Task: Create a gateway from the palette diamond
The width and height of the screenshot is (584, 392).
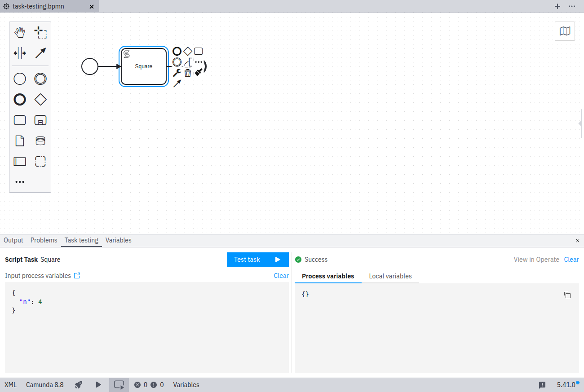Action: 40,99
